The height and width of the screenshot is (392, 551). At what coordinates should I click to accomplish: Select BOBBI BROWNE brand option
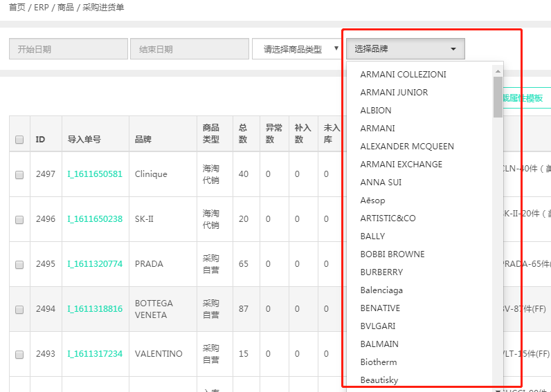click(392, 254)
